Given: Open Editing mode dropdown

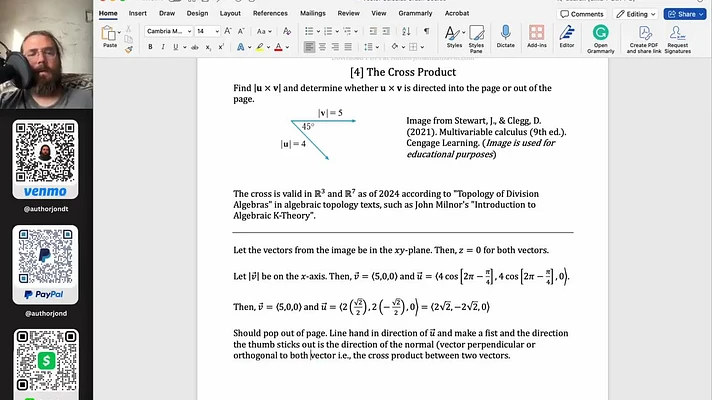Looking at the screenshot, I should [636, 14].
